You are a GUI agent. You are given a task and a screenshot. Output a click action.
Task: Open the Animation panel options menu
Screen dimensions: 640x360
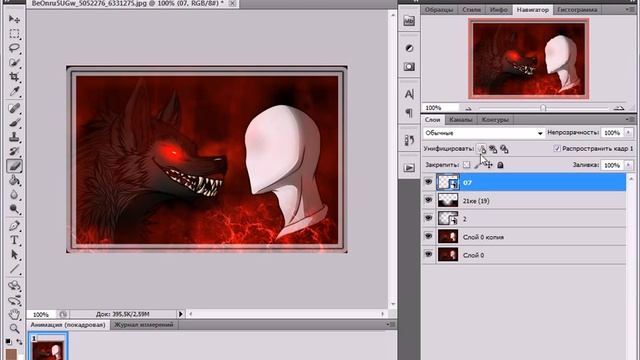391,324
